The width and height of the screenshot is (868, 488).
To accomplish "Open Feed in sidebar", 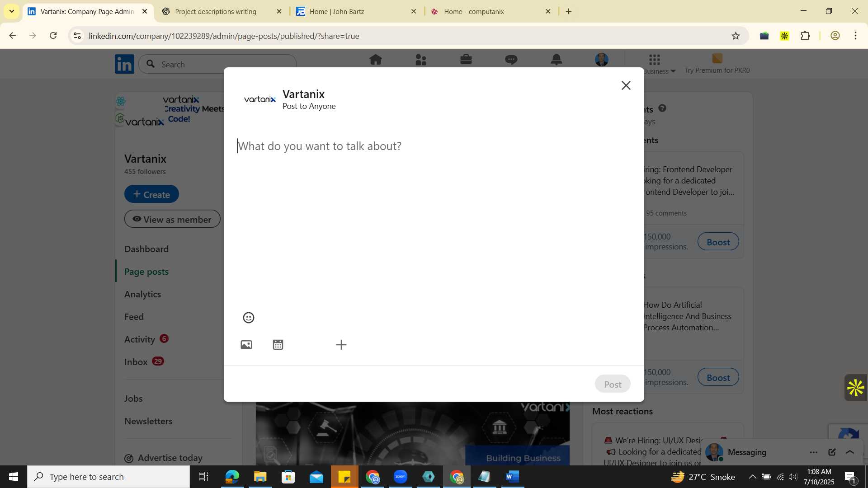I will coord(134,317).
